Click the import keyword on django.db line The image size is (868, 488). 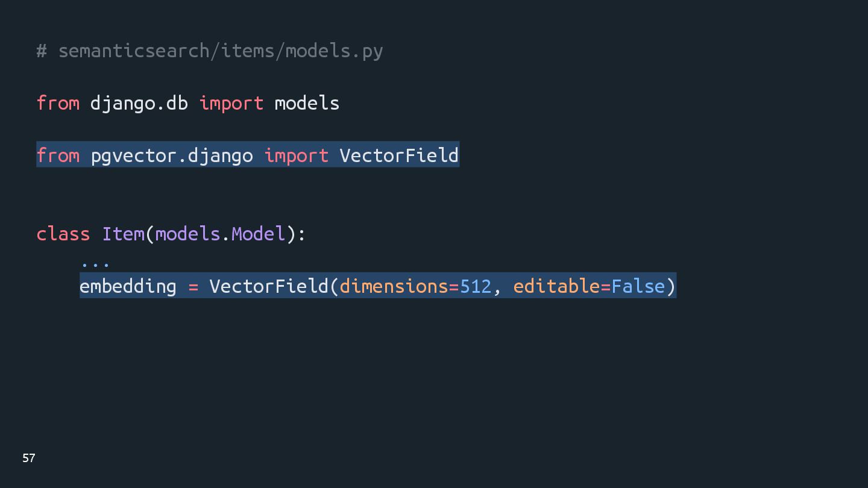click(231, 104)
